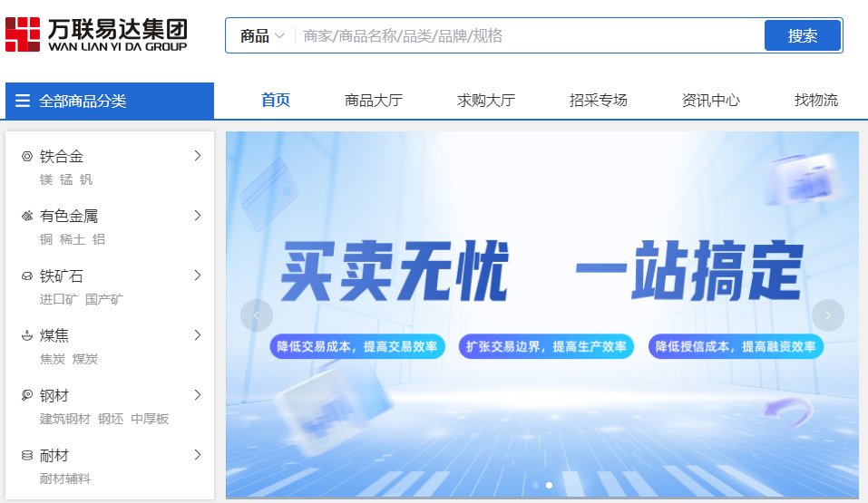Open the 煤焦 category link

point(54,335)
